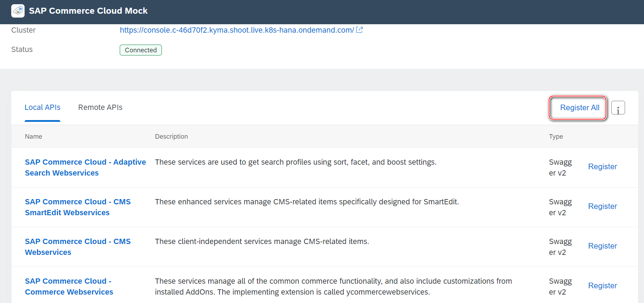Click the Cluster label
The width and height of the screenshot is (644, 303).
tap(23, 30)
